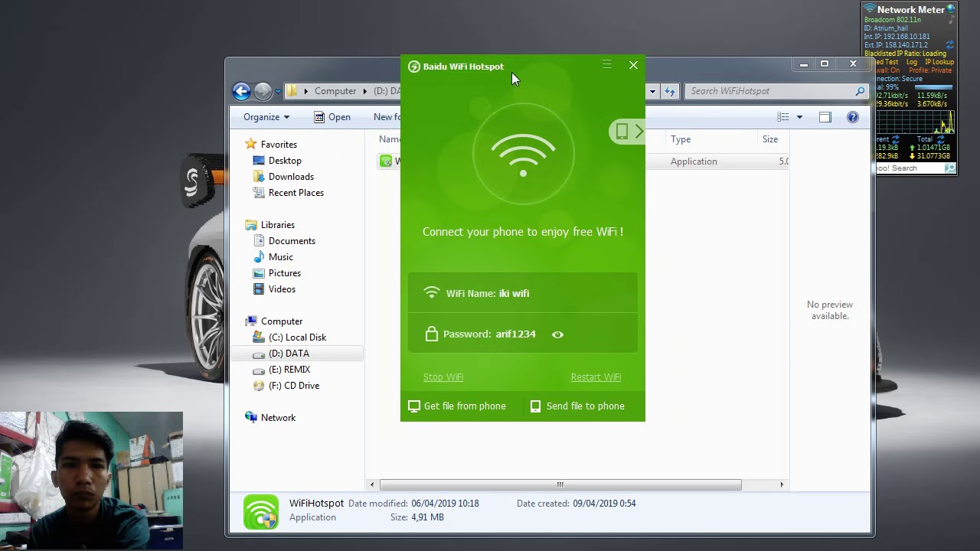Click New folder in Explorer toolbar
Screen dimensions: 980x551
click(387, 117)
